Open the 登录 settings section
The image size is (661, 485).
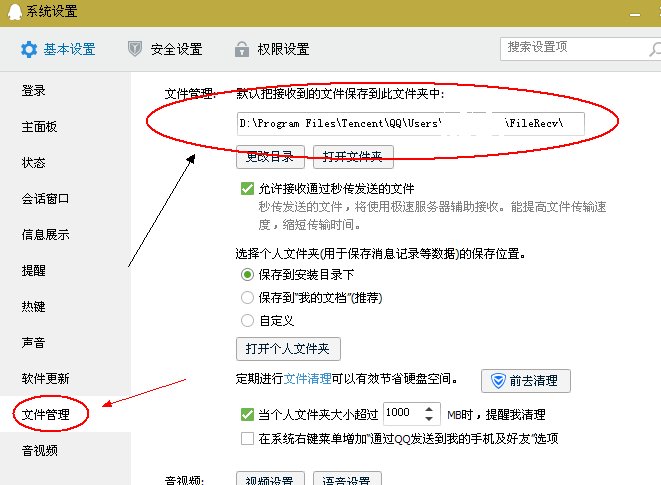pyautogui.click(x=34, y=91)
